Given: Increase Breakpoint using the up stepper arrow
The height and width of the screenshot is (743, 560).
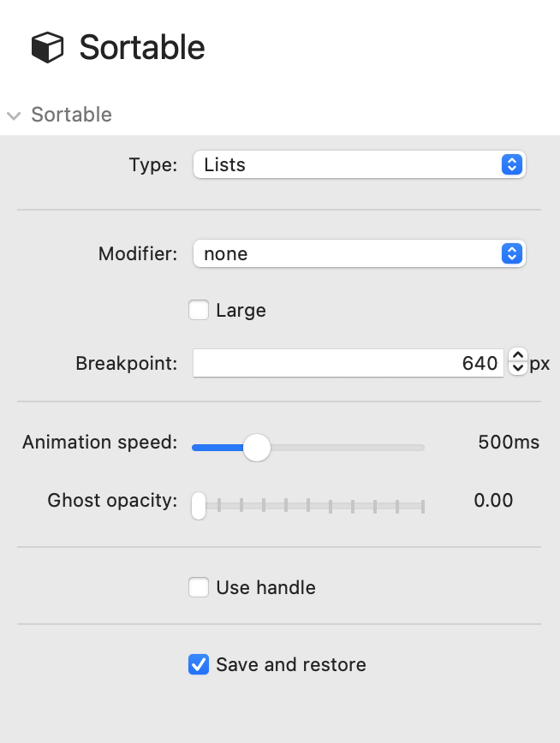Looking at the screenshot, I should (517, 356).
